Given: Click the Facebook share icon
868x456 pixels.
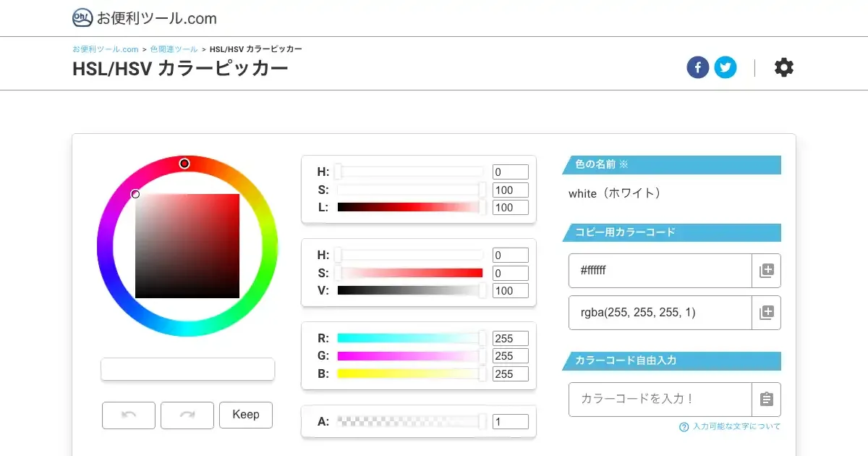Looking at the screenshot, I should (x=697, y=68).
